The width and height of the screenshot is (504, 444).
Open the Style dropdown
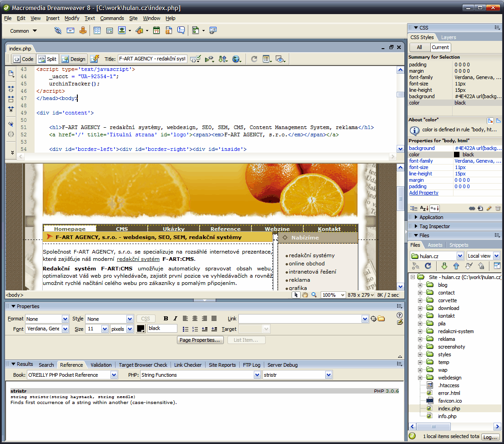point(130,319)
